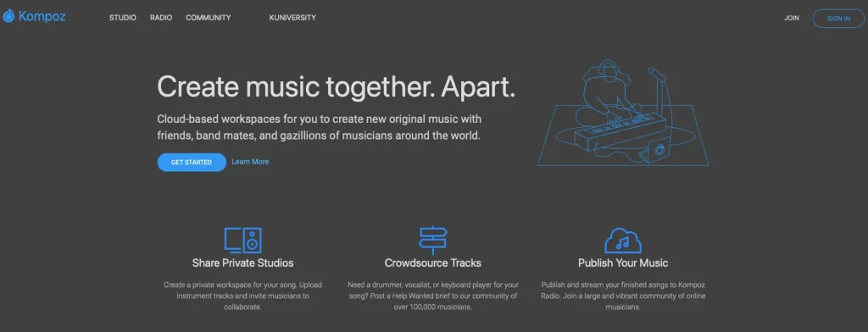Click the cloud music note publish icon
This screenshot has height=332, width=868.
pos(623,241)
